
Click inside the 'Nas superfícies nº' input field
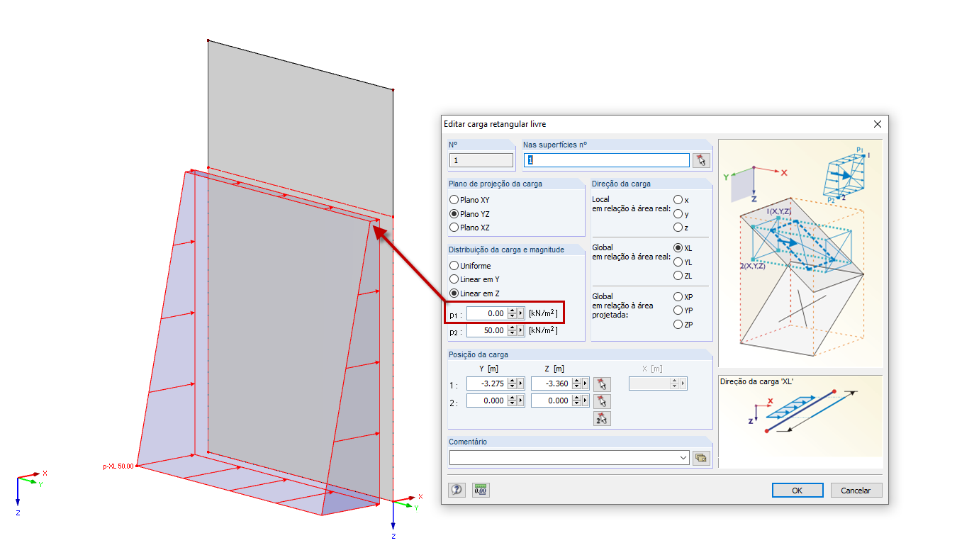point(606,159)
